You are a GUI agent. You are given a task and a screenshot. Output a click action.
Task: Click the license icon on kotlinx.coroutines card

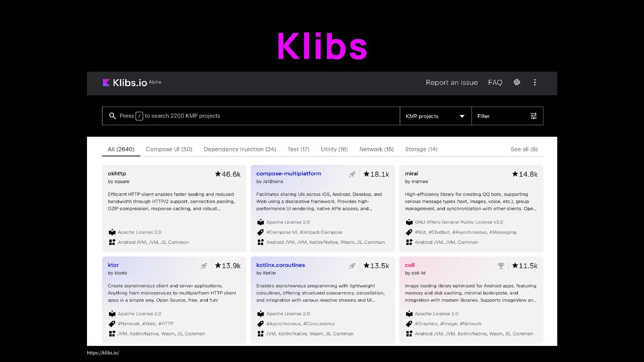point(261,314)
